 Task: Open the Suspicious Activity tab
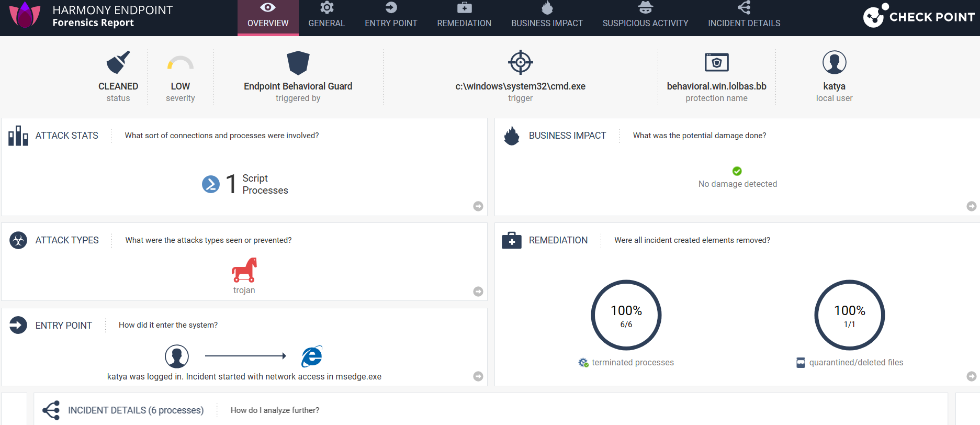click(x=645, y=18)
